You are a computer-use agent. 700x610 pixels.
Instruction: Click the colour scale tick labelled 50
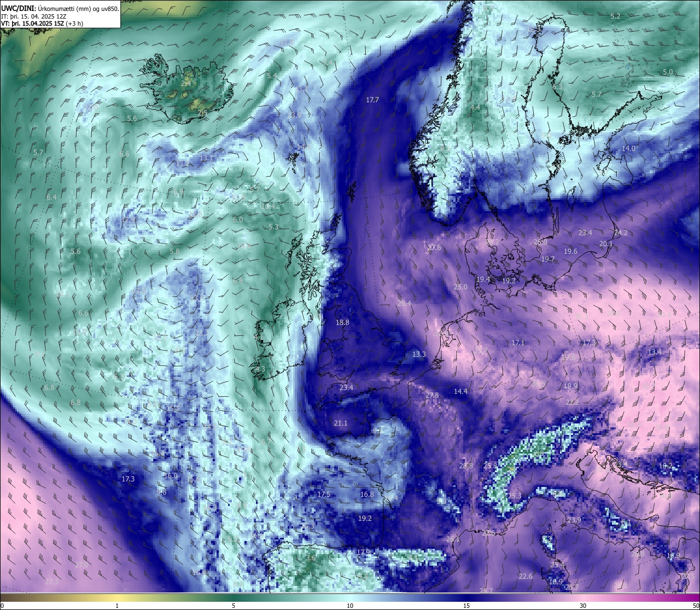[x=696, y=606]
